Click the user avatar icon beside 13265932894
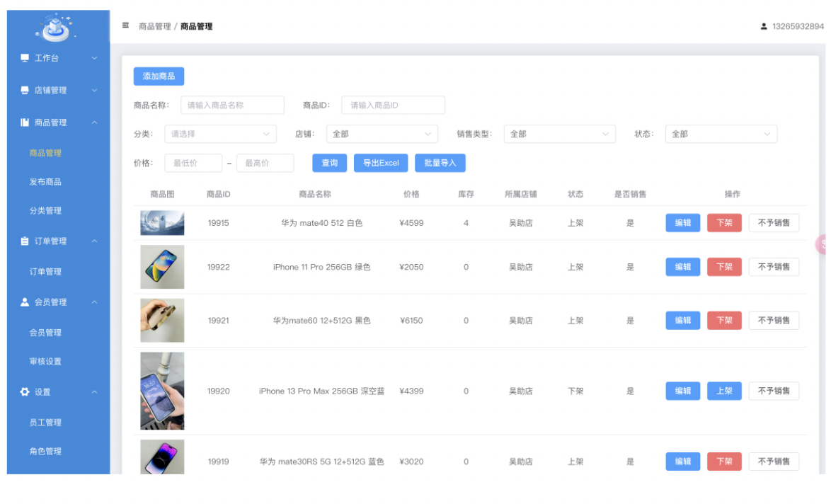831x504 pixels. [x=764, y=26]
